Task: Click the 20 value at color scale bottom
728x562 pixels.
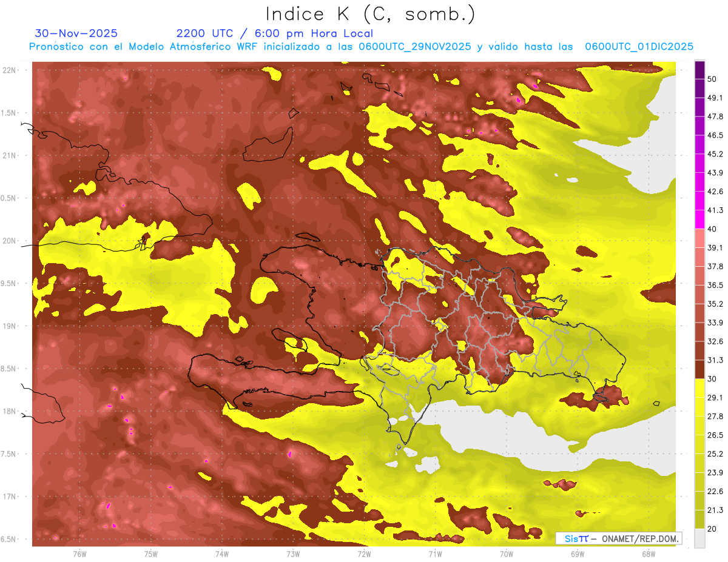Action: [x=713, y=529]
